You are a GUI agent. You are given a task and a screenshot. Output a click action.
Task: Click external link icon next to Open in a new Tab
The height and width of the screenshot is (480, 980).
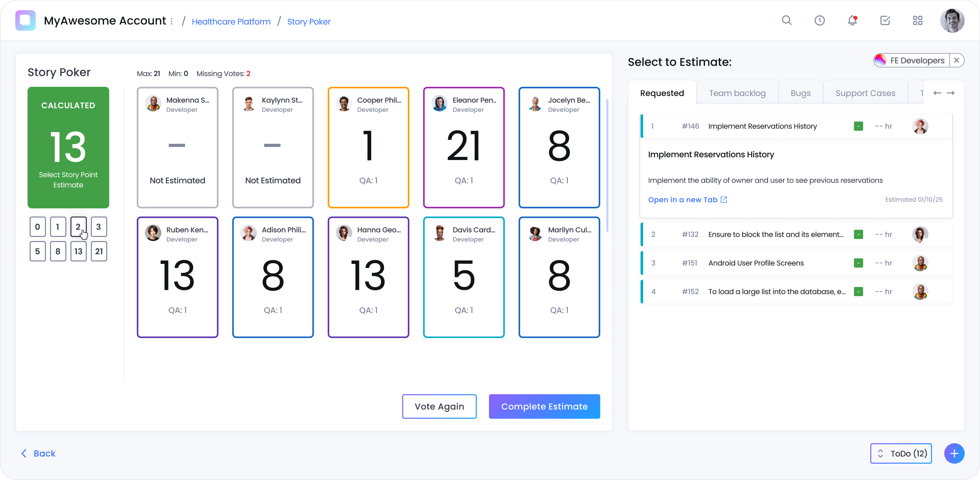point(723,200)
